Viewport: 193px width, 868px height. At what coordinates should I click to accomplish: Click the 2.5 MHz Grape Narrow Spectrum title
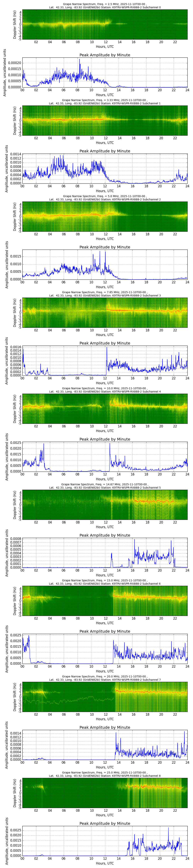[105, 4]
